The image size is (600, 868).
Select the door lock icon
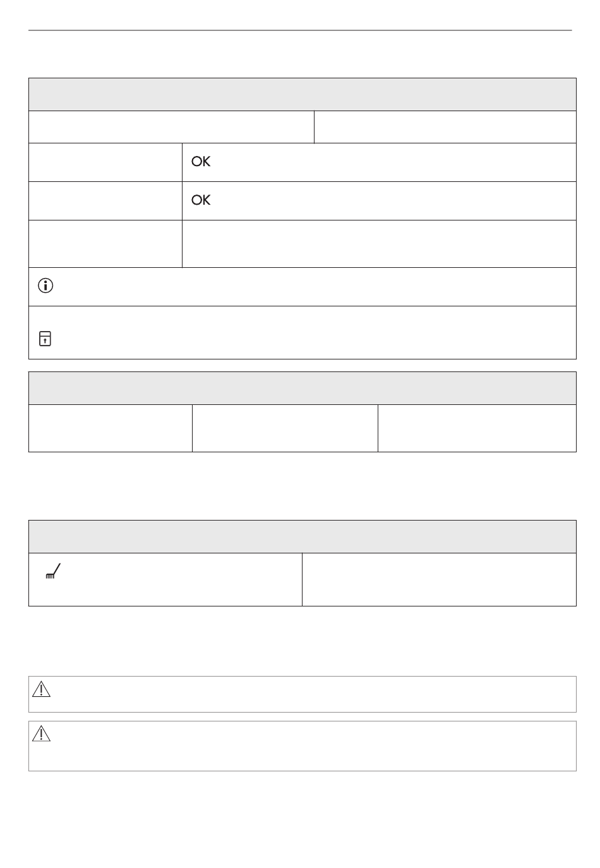coord(45,339)
